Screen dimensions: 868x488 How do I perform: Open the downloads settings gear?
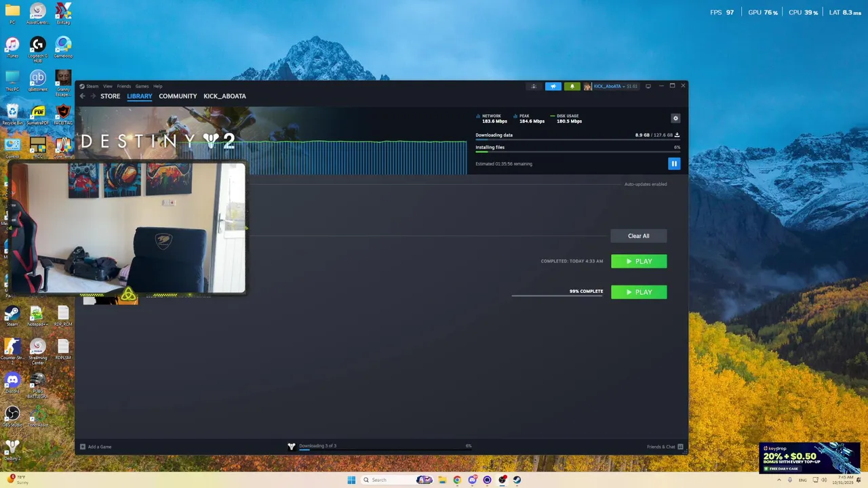675,118
